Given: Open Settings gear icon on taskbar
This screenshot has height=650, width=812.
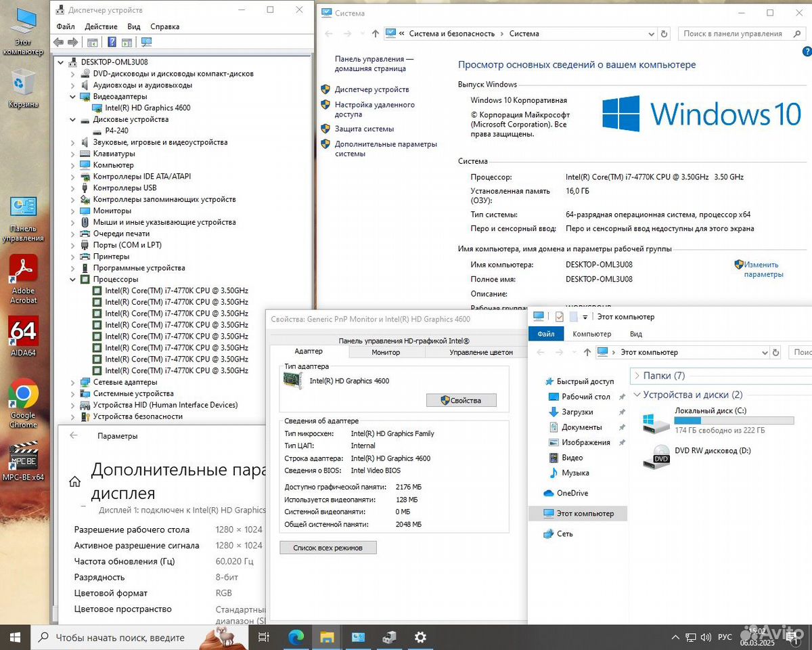Looking at the screenshot, I should click(x=420, y=637).
